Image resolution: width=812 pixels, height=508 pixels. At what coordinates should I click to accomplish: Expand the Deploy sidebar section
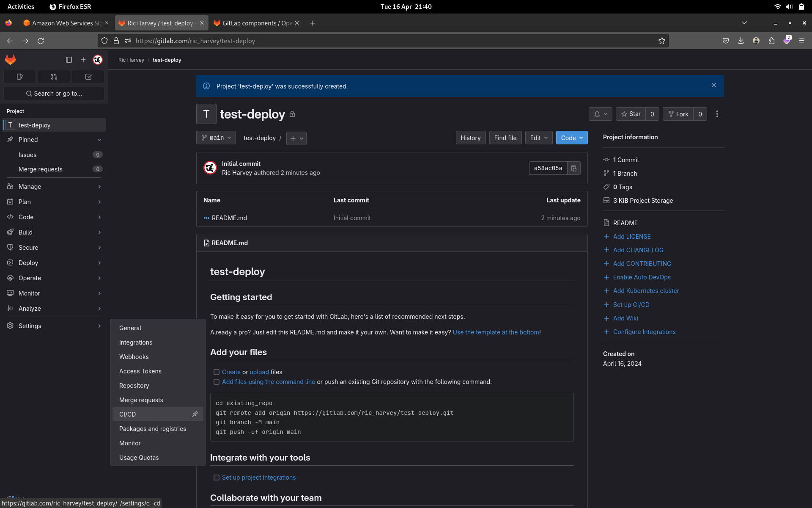tap(54, 262)
